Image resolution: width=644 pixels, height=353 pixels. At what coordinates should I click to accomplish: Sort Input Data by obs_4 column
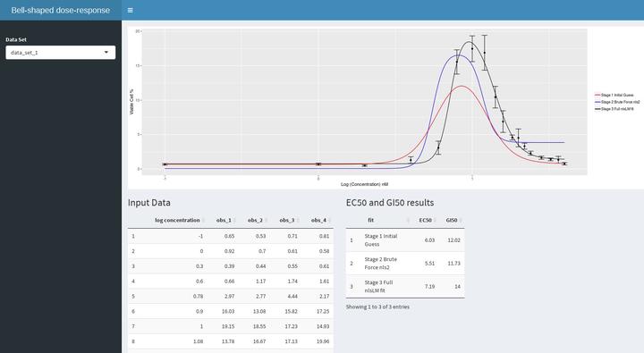318,221
